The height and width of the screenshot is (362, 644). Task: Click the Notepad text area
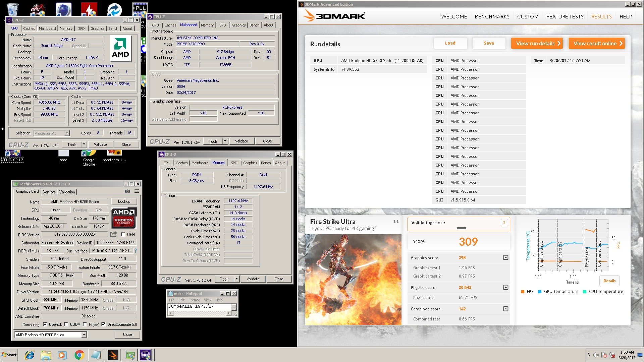[x=200, y=307]
